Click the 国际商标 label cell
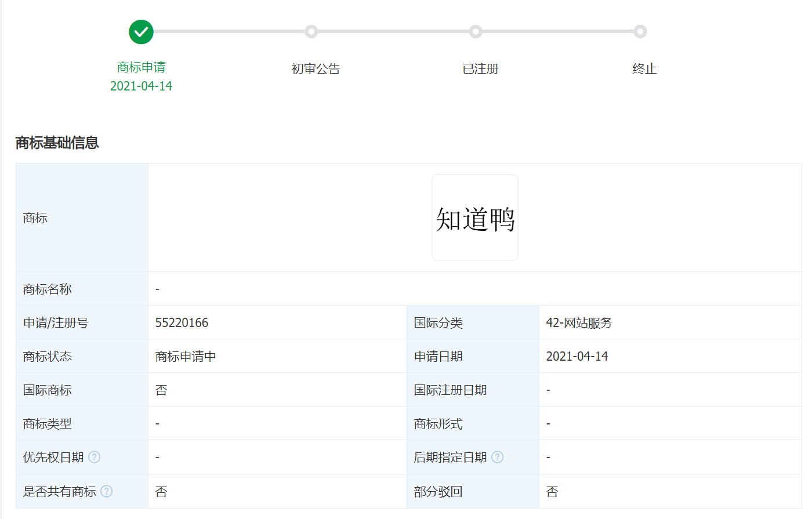812x519 pixels. click(x=82, y=390)
